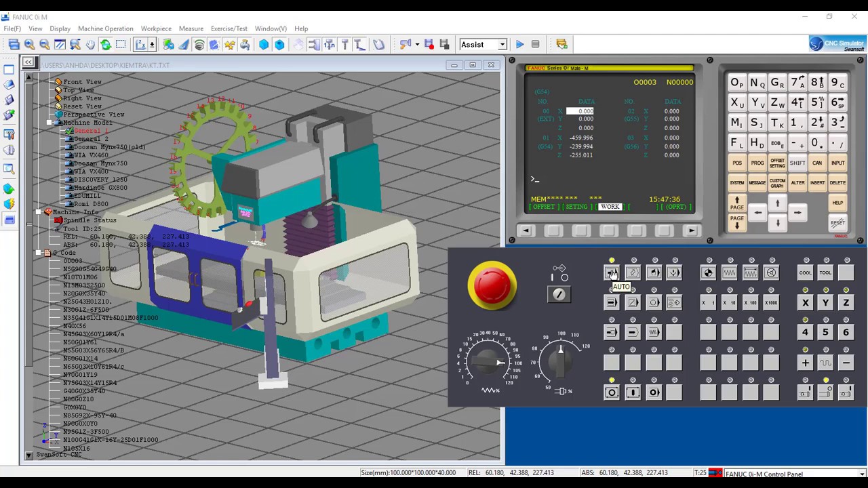Click the dashed rectangle selection toolbar icon

pyautogui.click(x=121, y=45)
